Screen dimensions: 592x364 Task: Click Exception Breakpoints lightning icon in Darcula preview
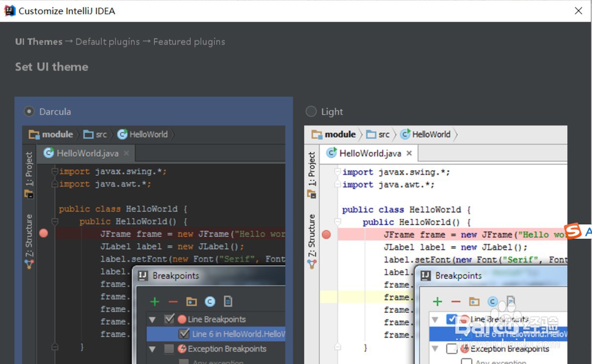tap(182, 349)
